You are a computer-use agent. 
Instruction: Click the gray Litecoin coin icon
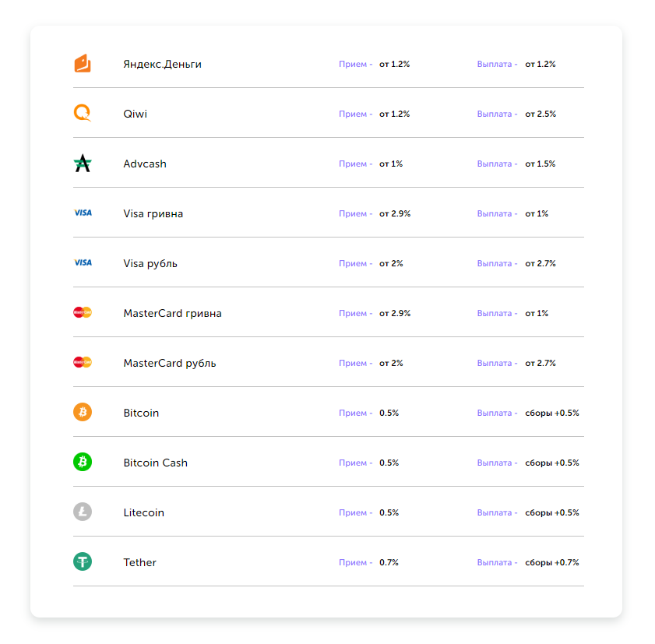[x=83, y=512]
